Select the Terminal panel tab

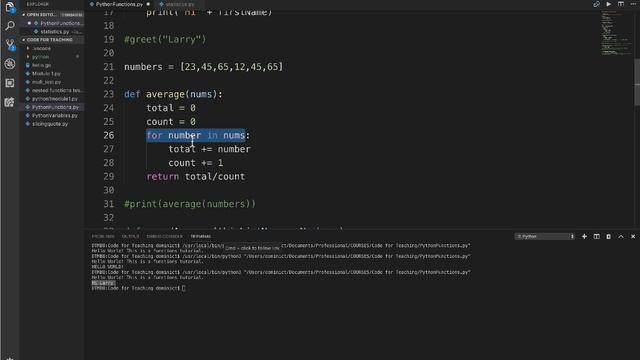pos(200,236)
